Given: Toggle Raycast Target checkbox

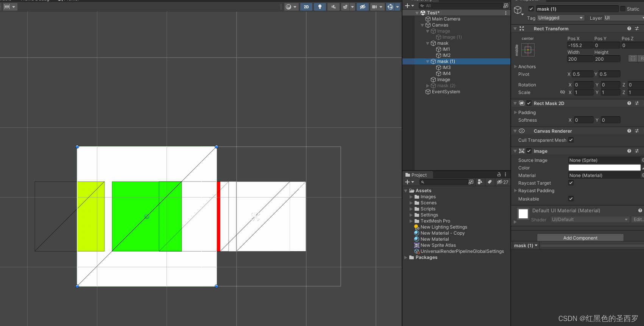Looking at the screenshot, I should tap(571, 183).
